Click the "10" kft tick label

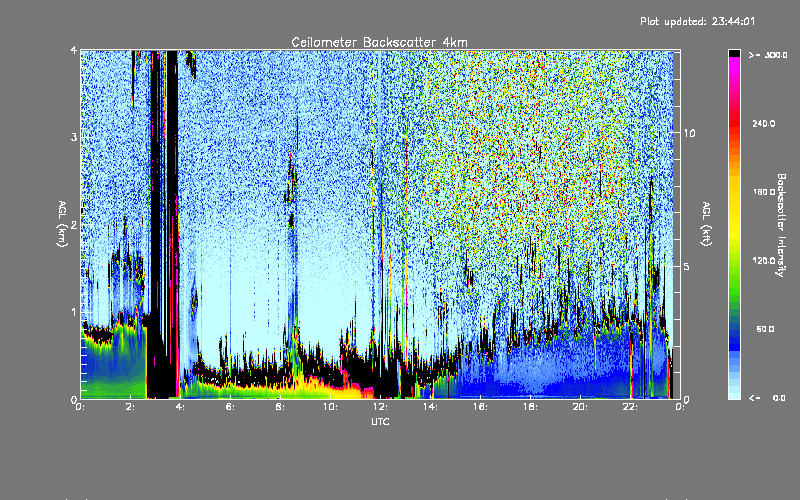[x=689, y=133]
